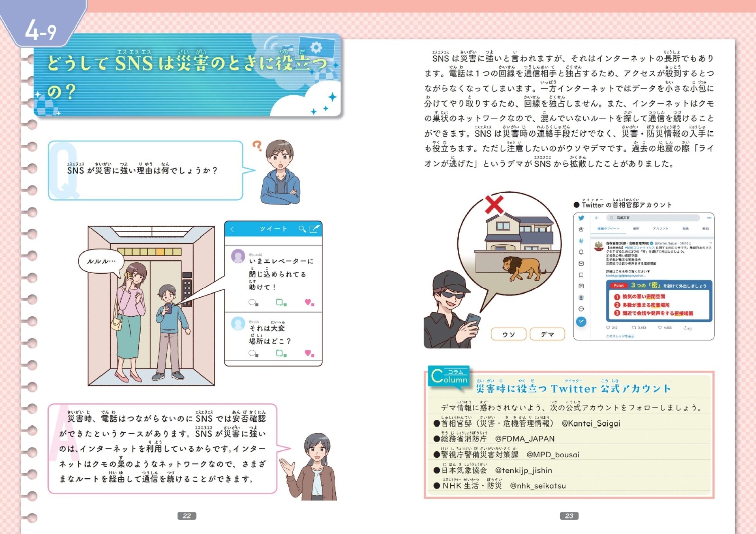Select the 話題のツイート tab
This screenshot has height=534, width=756.
coord(608,229)
